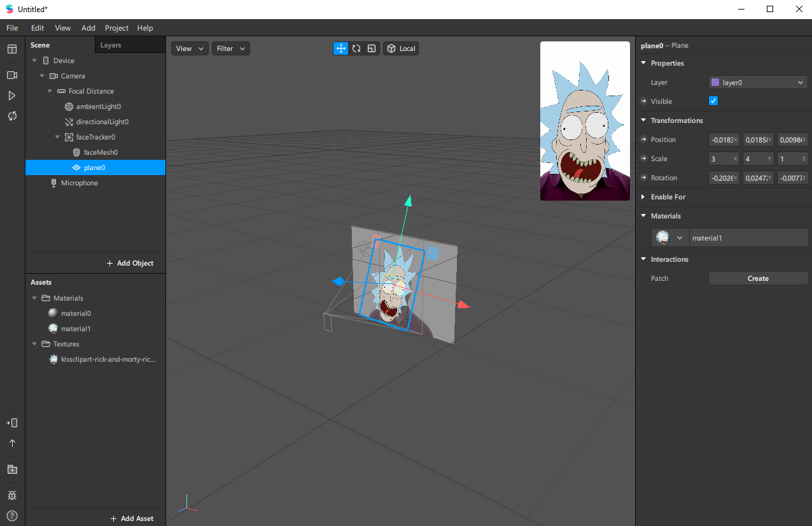The width and height of the screenshot is (812, 526).
Task: Select Microphone in the scene tree
Action: [95, 183]
